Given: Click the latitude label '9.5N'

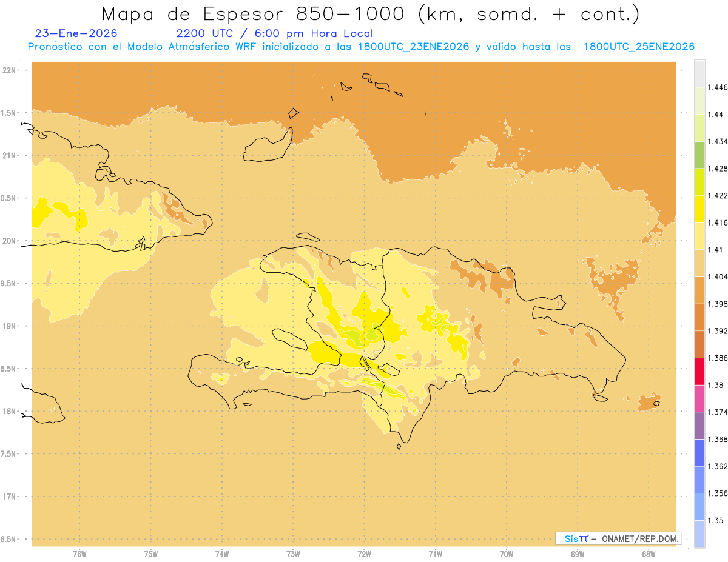Looking at the screenshot, I should pyautogui.click(x=9, y=283).
